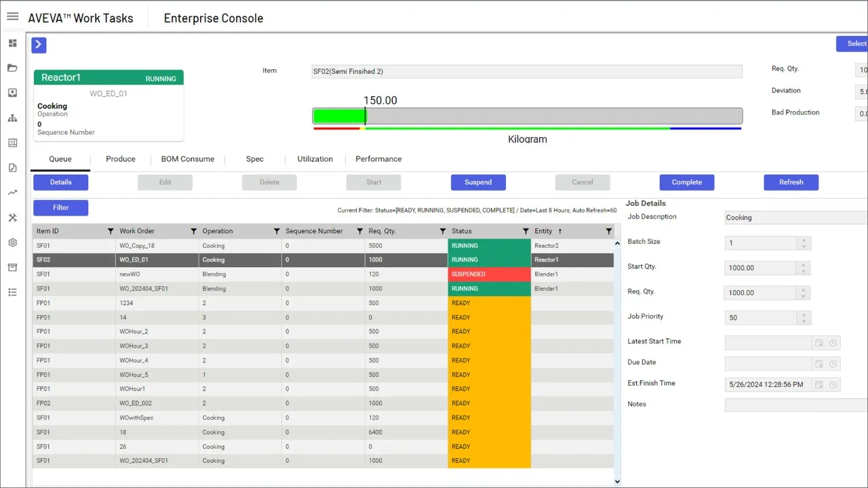Click the green 150.00 progress bar
868x488 pixels.
coord(338,116)
